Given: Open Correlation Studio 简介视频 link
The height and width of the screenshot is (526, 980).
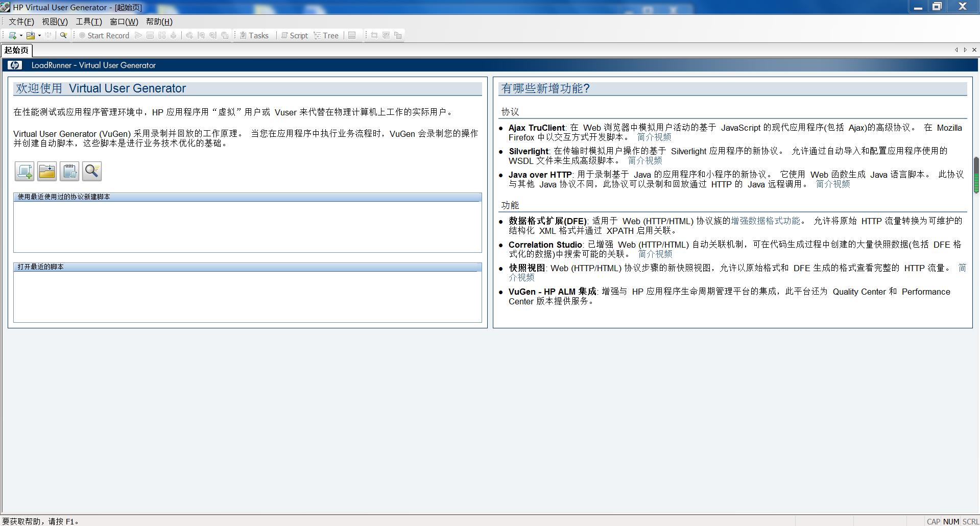Looking at the screenshot, I should pyautogui.click(x=655, y=254).
